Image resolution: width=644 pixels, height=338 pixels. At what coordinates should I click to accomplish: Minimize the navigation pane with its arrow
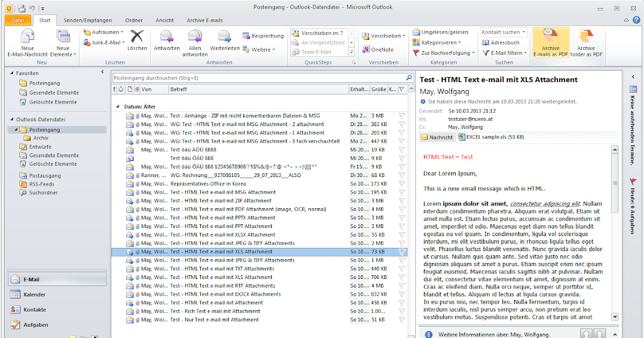(103, 71)
